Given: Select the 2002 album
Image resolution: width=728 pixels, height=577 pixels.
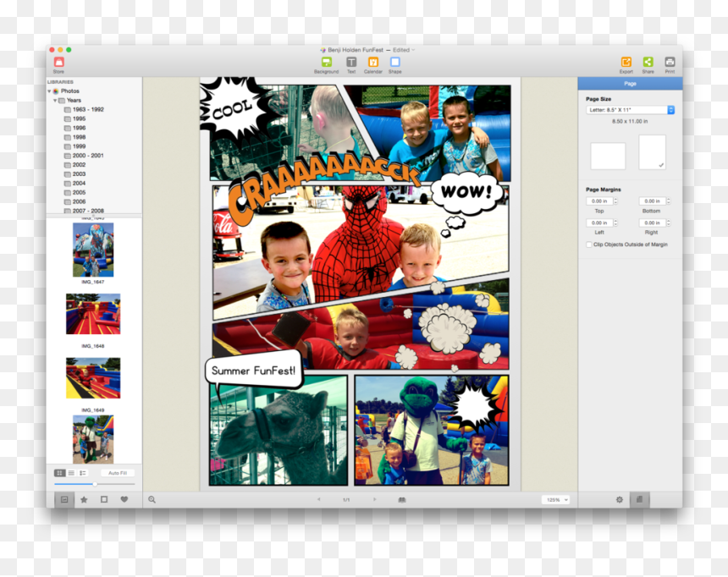Looking at the screenshot, I should [x=75, y=165].
